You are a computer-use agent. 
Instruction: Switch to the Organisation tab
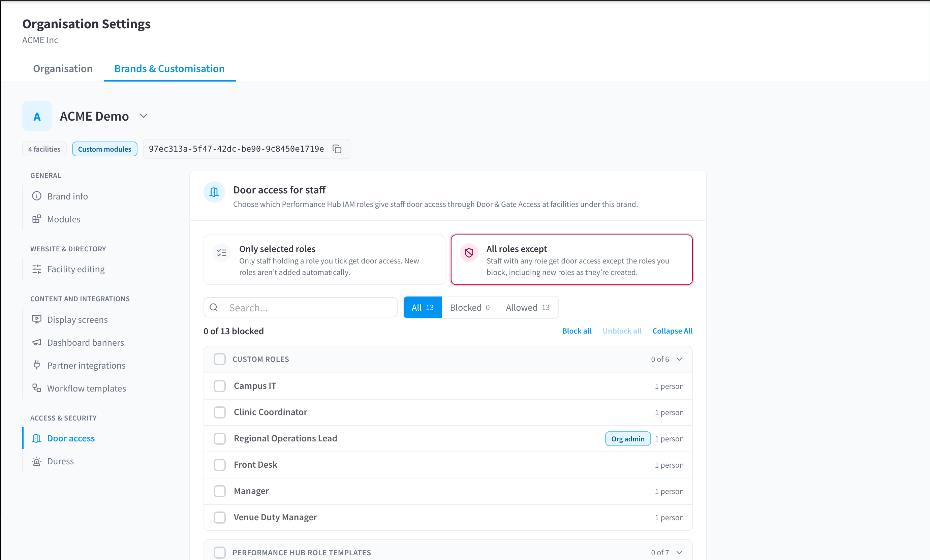tap(63, 69)
